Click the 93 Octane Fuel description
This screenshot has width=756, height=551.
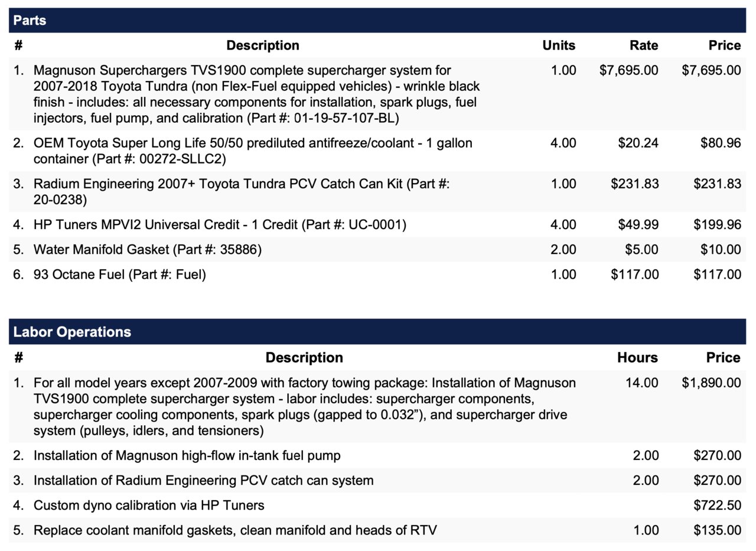(x=120, y=274)
